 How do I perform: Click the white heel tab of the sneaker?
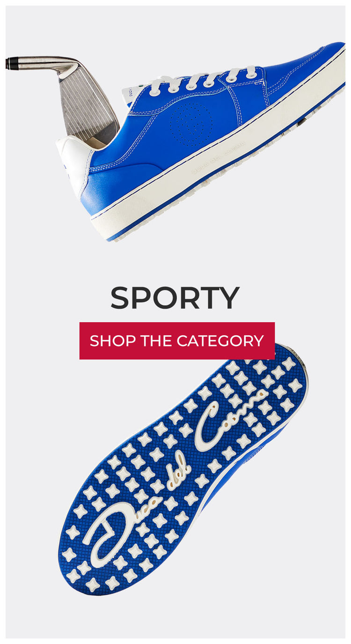(74, 164)
